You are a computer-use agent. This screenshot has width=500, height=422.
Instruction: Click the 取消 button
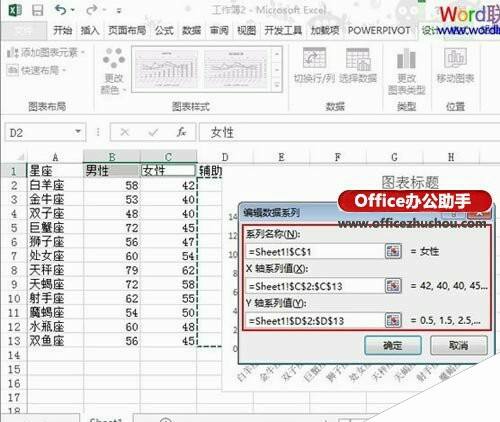(459, 345)
